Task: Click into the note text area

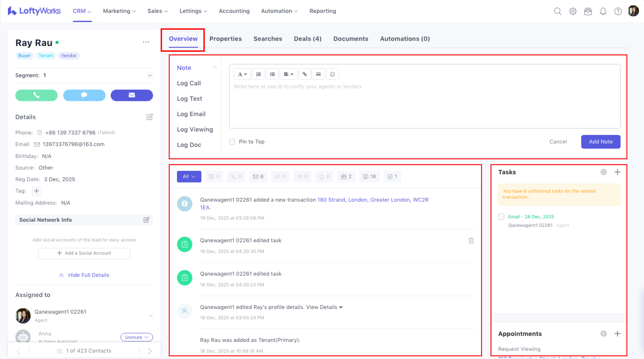Action: [425, 105]
